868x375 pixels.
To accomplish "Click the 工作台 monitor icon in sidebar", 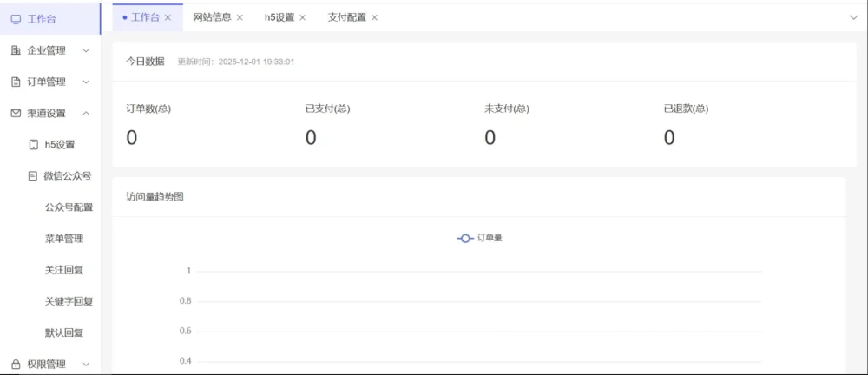I will tap(16, 19).
